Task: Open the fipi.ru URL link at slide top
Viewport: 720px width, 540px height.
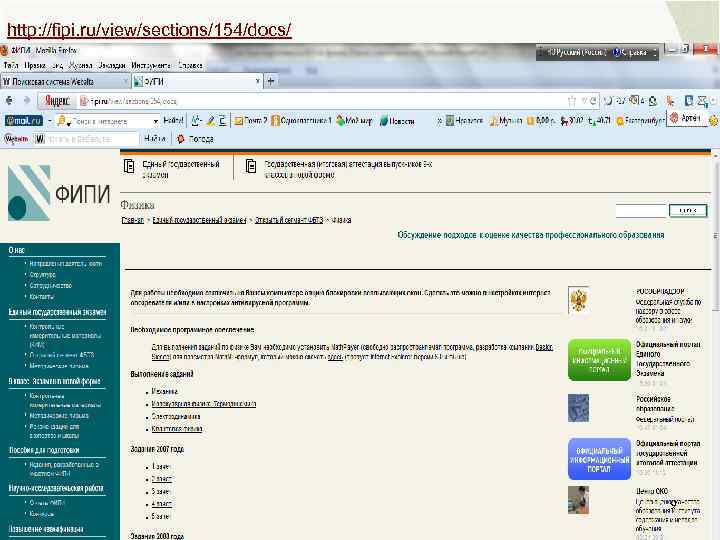Action: click(149, 30)
